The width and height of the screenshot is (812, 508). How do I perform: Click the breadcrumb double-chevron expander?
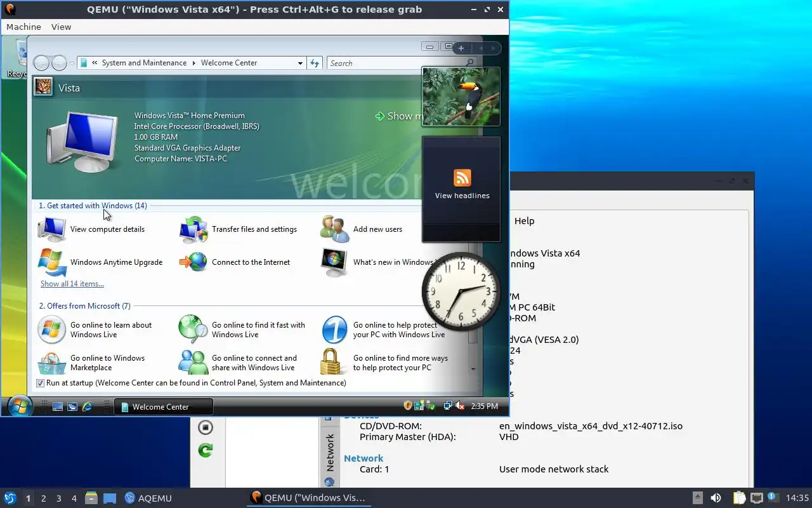click(95, 63)
